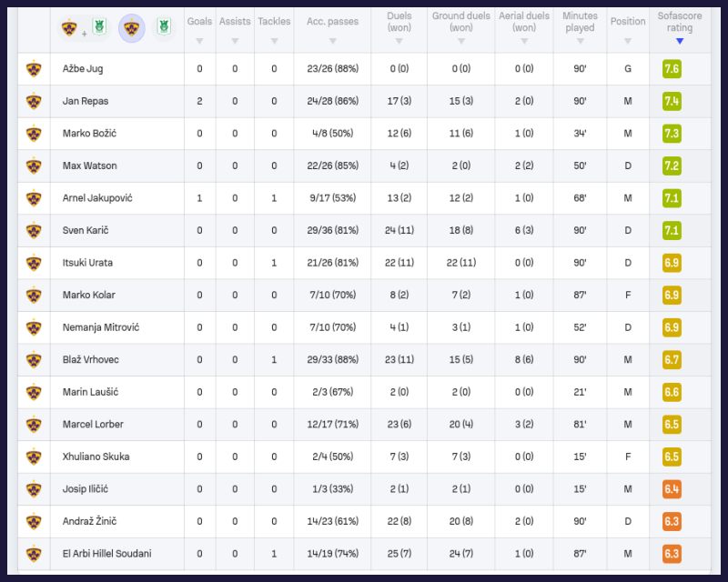Sort by Tackles column arrow

pos(274,41)
